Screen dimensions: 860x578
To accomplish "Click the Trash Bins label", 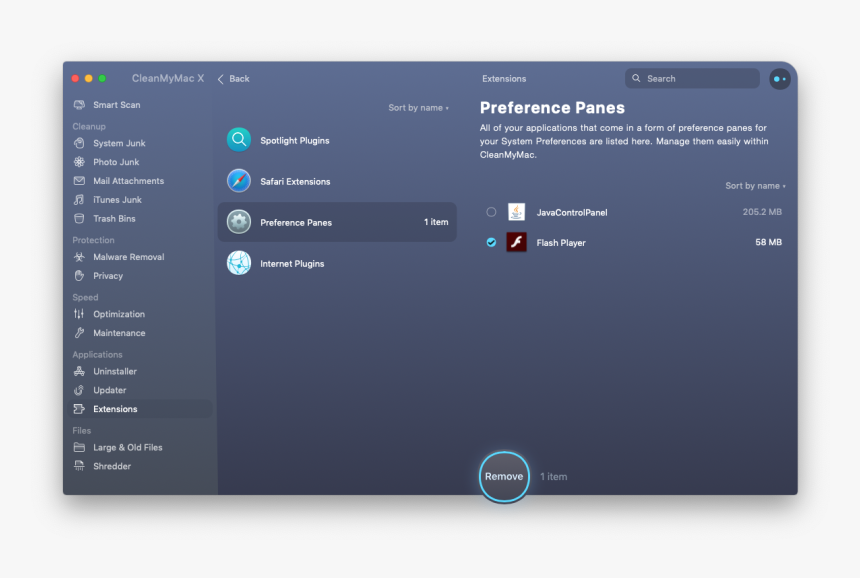I will (x=114, y=218).
